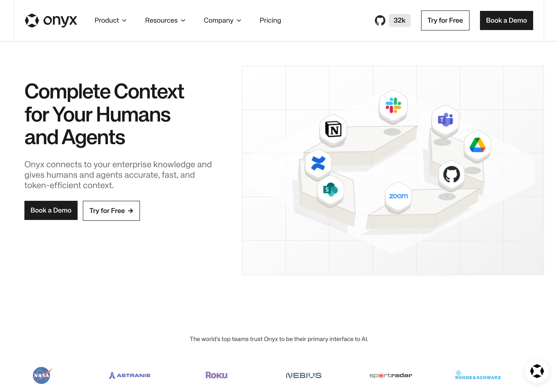Click Try for Free in the header
The width and height of the screenshot is (558, 392).
coord(445,20)
